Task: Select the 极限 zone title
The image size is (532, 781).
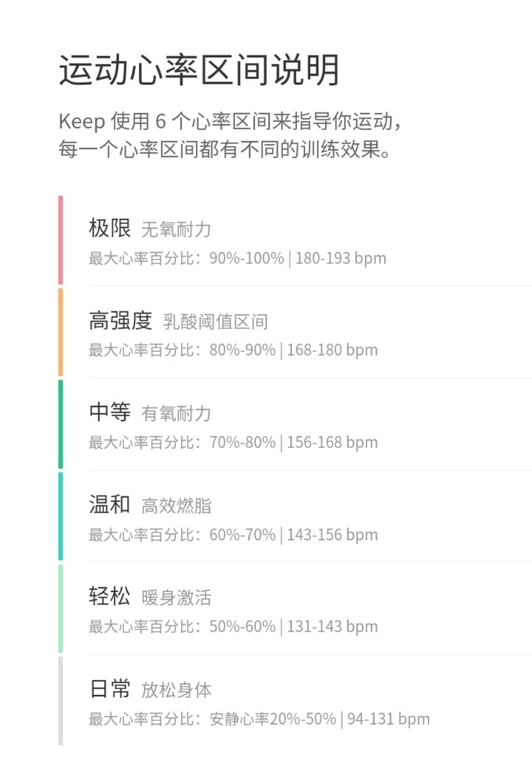Action: tap(109, 228)
